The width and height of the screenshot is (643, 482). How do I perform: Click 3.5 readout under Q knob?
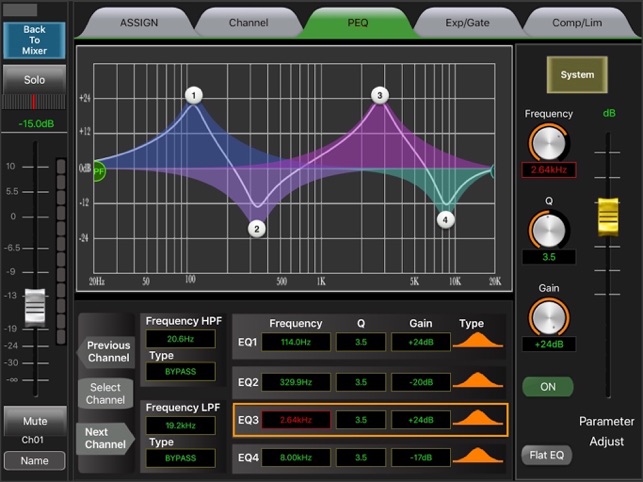pyautogui.click(x=549, y=257)
